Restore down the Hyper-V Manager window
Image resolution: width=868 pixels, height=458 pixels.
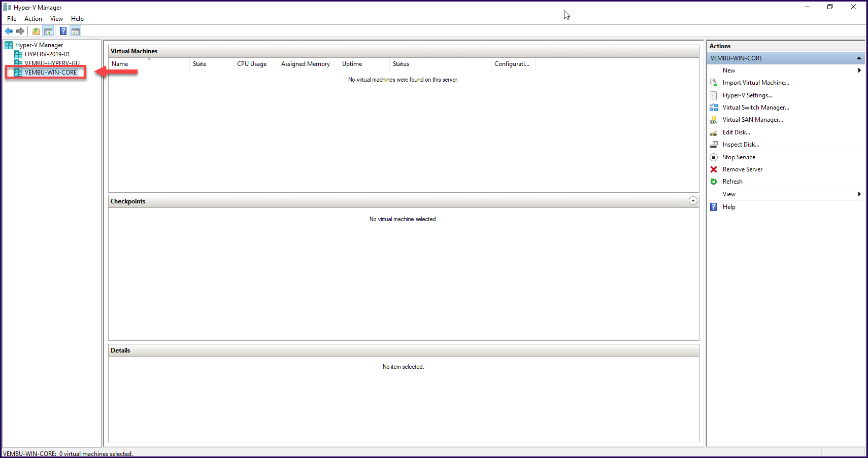(x=830, y=7)
